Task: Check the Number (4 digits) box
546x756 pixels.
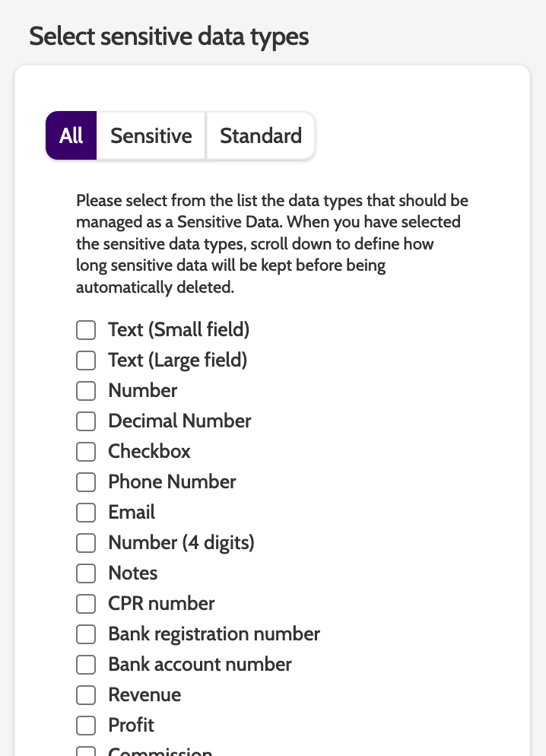Action: click(86, 543)
